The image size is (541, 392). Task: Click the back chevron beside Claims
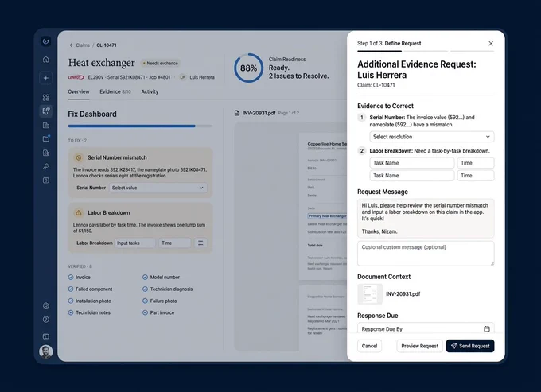coord(71,45)
